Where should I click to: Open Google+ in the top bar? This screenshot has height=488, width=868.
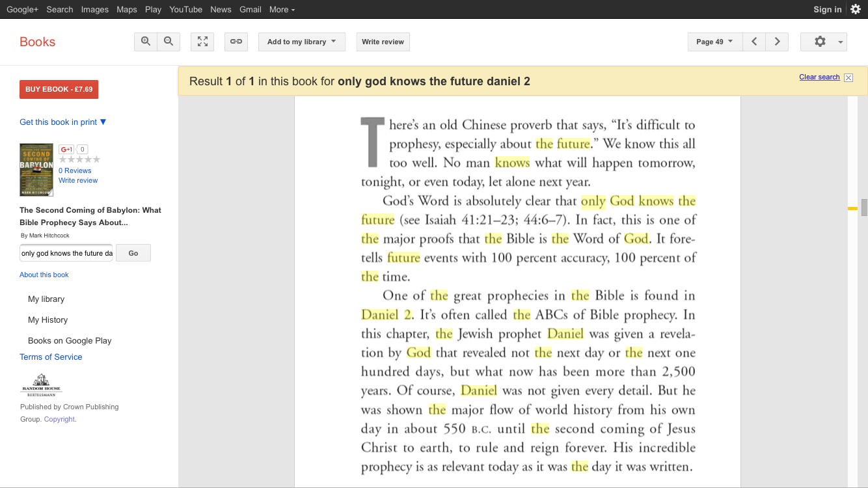click(x=22, y=9)
